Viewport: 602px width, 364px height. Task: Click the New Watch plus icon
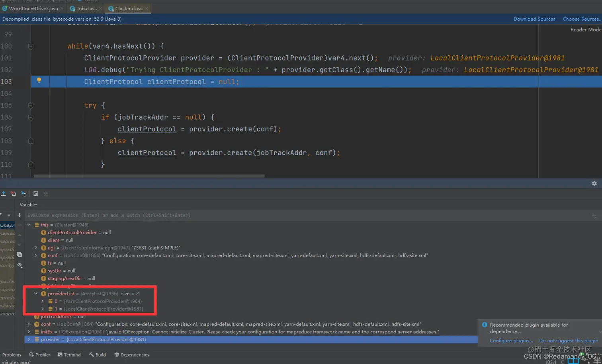(x=19, y=215)
